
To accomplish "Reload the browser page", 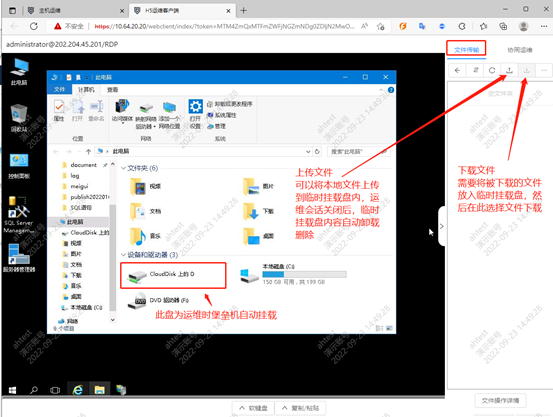I will point(34,26).
